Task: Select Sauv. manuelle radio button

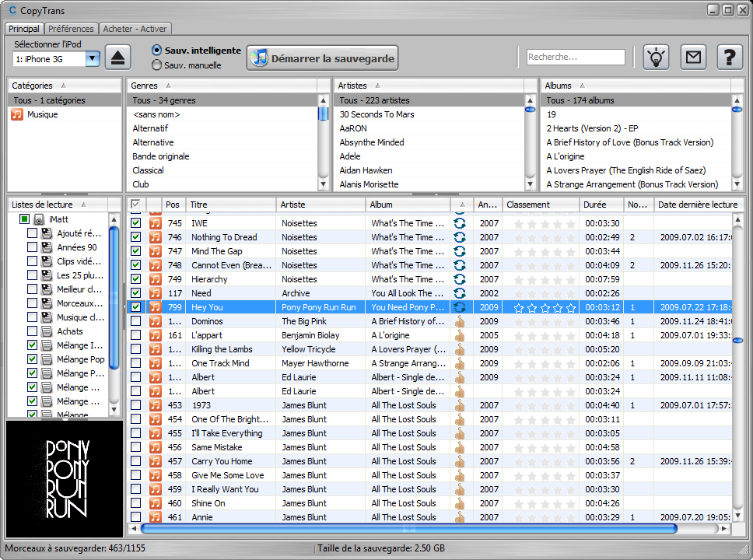Action: [x=157, y=65]
